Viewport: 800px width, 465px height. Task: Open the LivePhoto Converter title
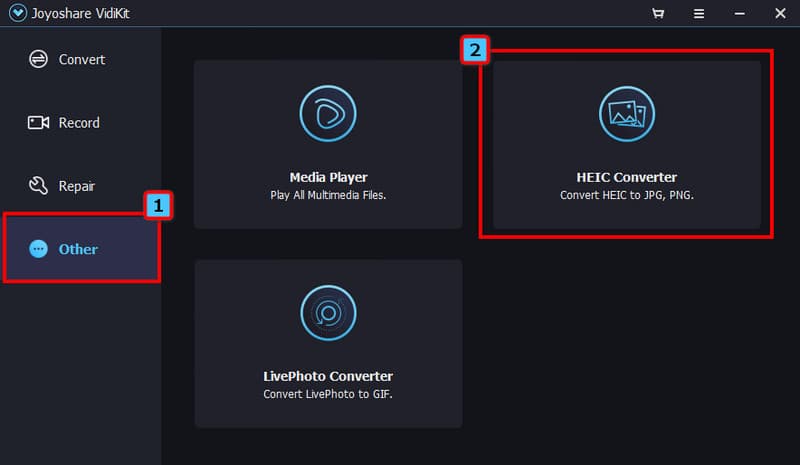(x=328, y=376)
